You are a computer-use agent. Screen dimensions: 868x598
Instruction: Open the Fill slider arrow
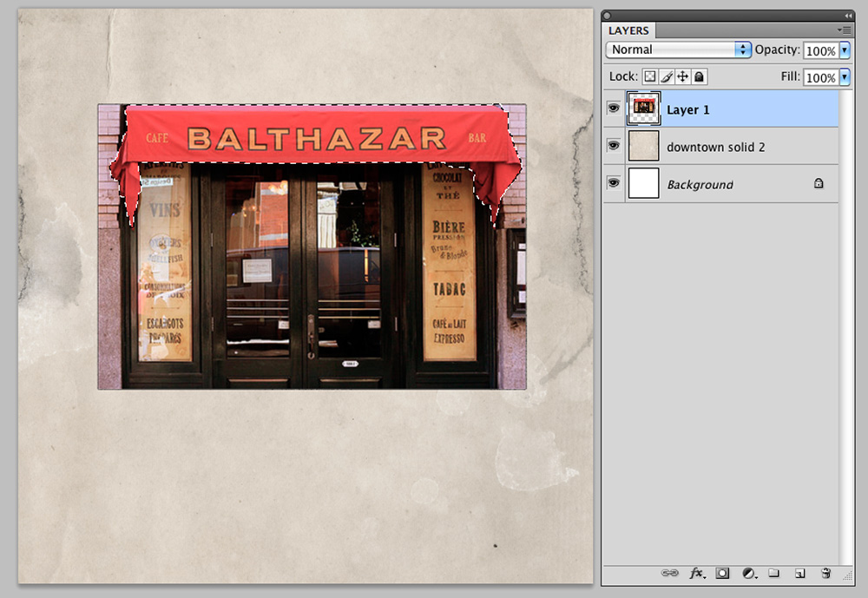(845, 76)
